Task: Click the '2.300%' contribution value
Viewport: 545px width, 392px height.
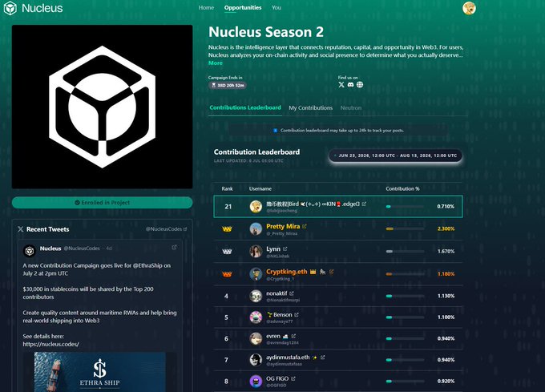Action: tap(446, 229)
